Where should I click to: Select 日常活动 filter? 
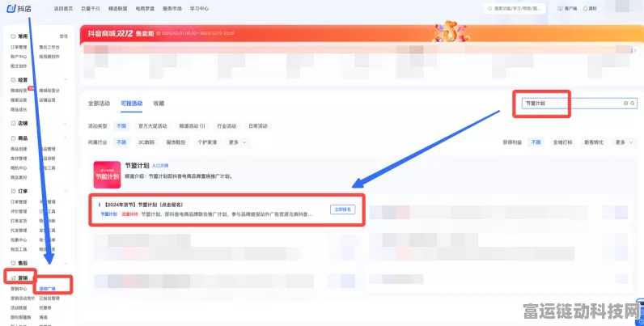tap(258, 126)
